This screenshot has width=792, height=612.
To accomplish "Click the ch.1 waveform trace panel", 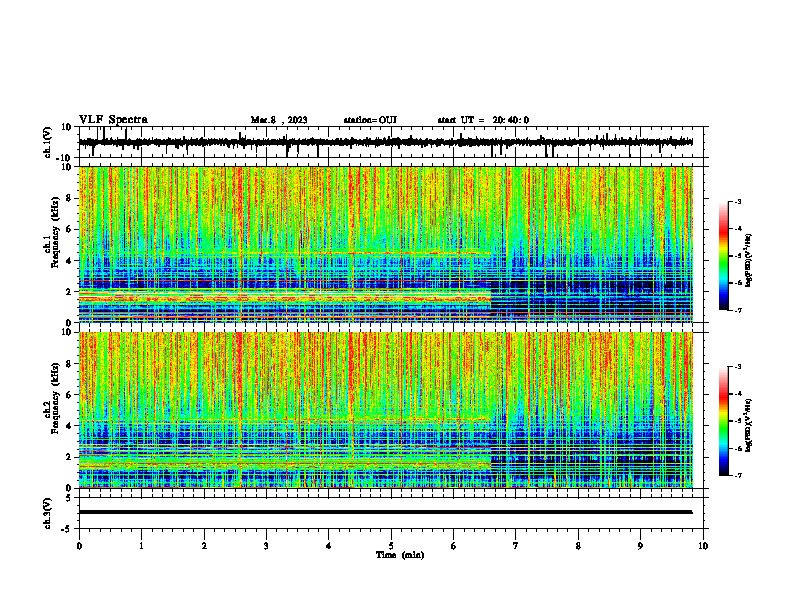I will (x=393, y=142).
